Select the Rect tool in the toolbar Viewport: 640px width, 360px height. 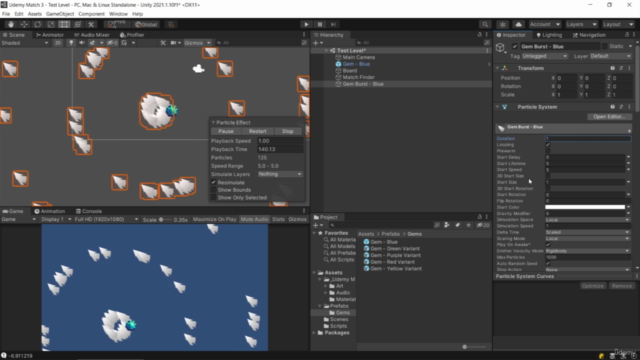tap(64, 24)
